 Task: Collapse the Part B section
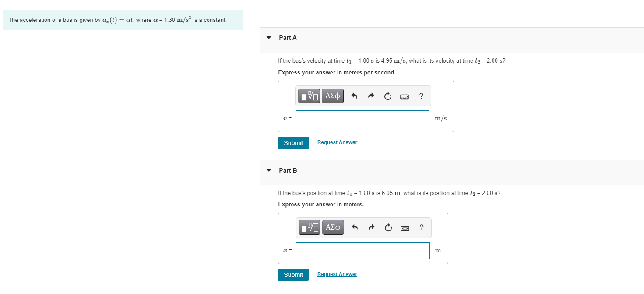(x=268, y=170)
